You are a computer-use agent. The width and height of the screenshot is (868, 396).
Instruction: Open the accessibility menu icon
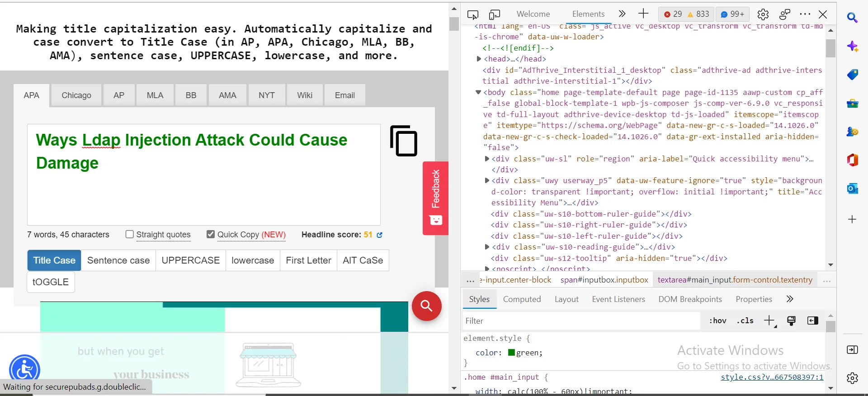(x=24, y=370)
